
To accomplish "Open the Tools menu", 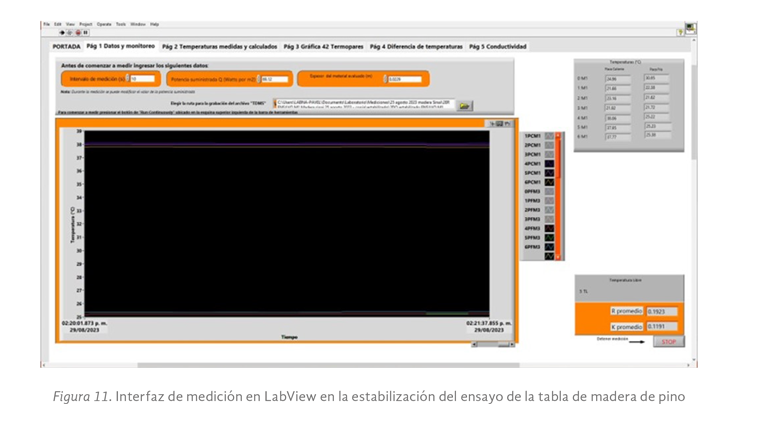I will tap(121, 24).
